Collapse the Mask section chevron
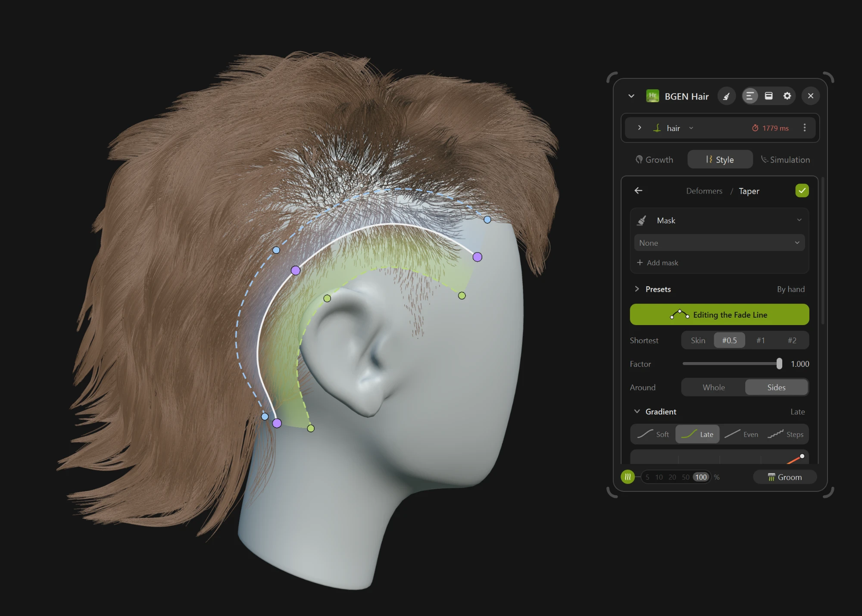Viewport: 862px width, 616px height. click(799, 220)
